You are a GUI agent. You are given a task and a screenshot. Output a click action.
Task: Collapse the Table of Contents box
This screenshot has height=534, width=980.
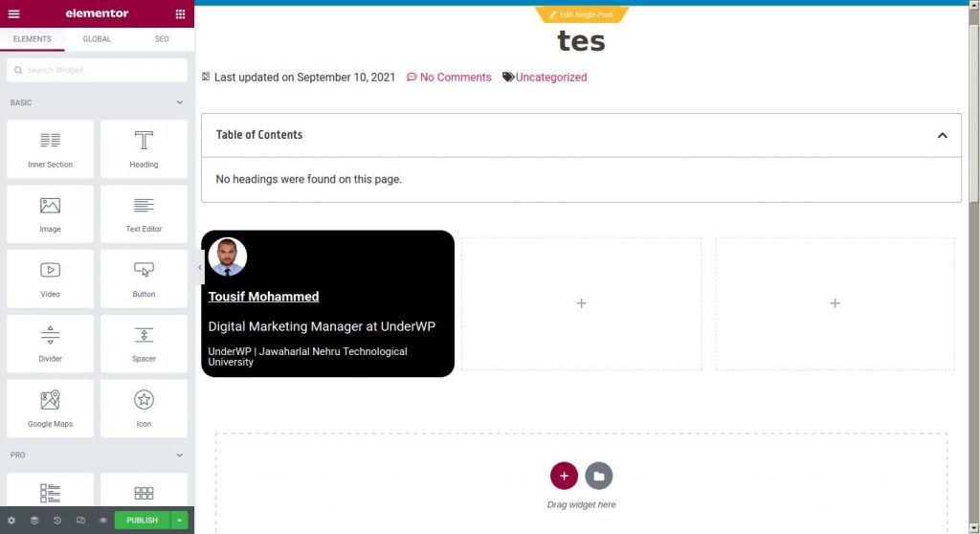click(x=942, y=135)
